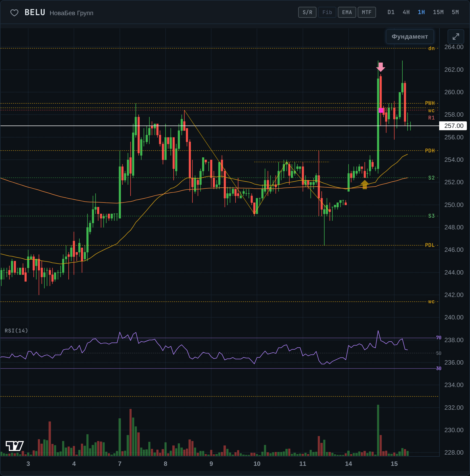
Task: Click the pink down-arrow sell signal marker
Action: pyautogui.click(x=381, y=67)
